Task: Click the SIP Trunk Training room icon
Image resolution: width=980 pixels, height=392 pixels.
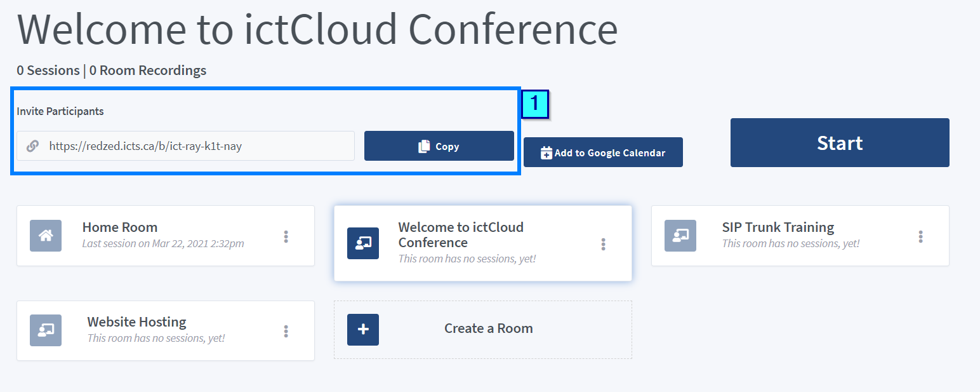Action: coord(680,236)
